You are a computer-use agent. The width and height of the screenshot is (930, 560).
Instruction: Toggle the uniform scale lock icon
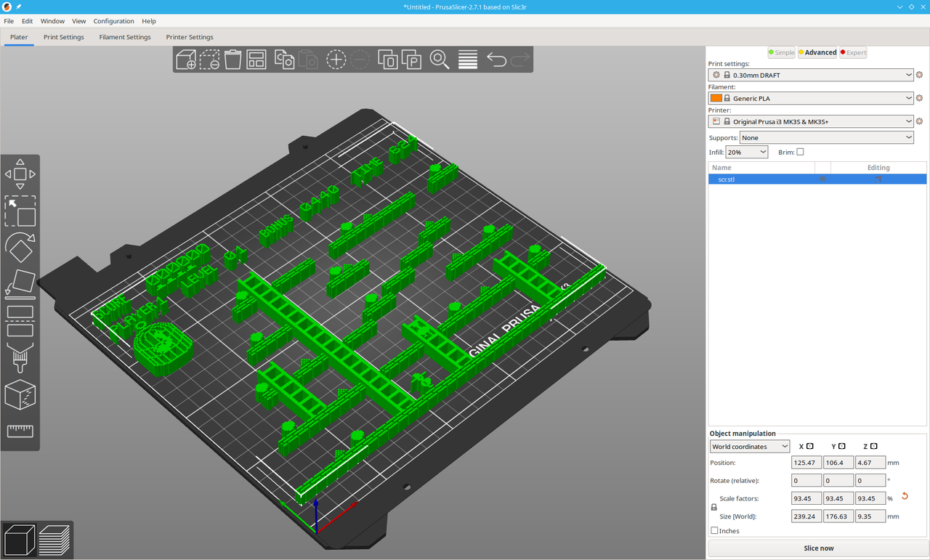click(x=714, y=507)
